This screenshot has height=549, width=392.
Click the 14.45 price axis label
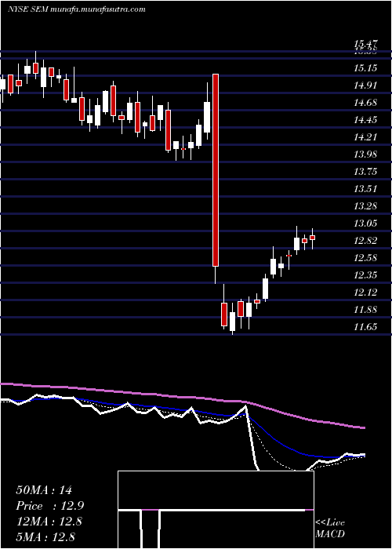coord(365,120)
